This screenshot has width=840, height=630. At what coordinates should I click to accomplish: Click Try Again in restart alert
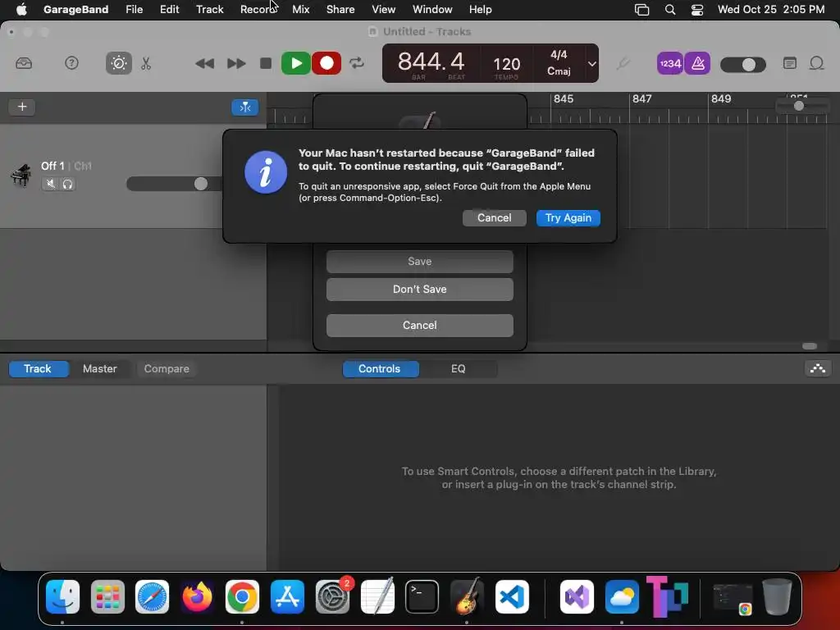568,218
